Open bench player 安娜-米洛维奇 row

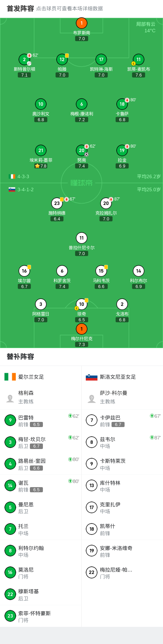pyautogui.click(x=123, y=551)
